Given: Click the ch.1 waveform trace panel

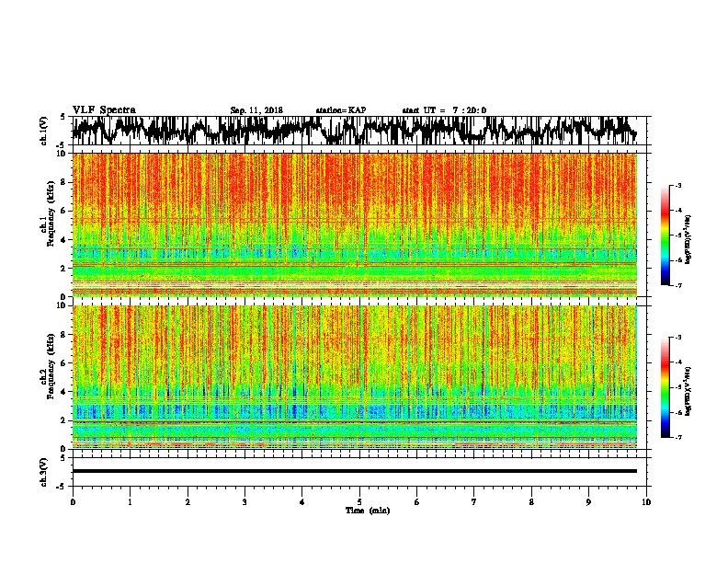Looking at the screenshot, I should [358, 131].
